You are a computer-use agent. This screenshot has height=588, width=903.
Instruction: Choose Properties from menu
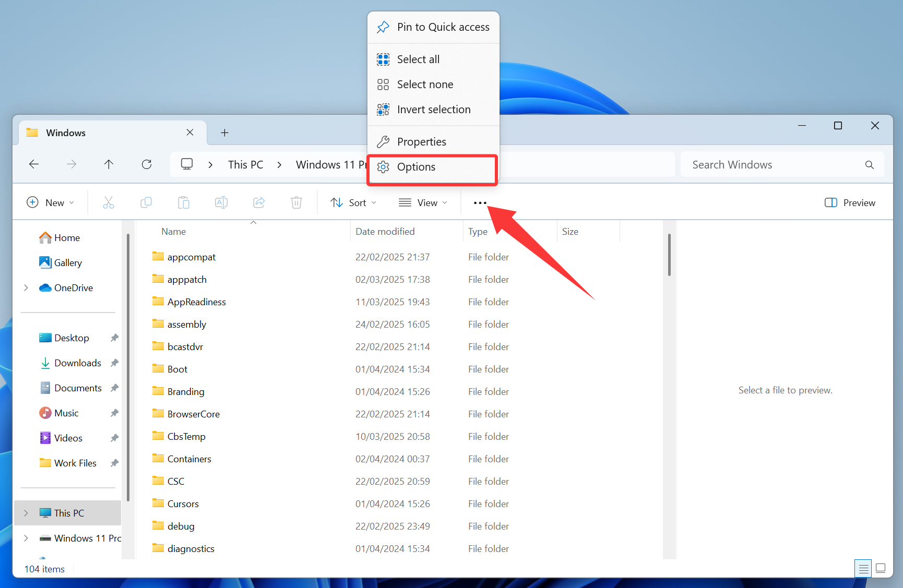(x=433, y=142)
